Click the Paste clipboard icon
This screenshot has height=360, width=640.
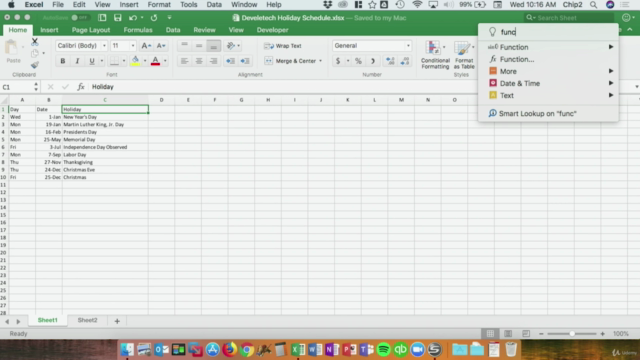coord(13,51)
